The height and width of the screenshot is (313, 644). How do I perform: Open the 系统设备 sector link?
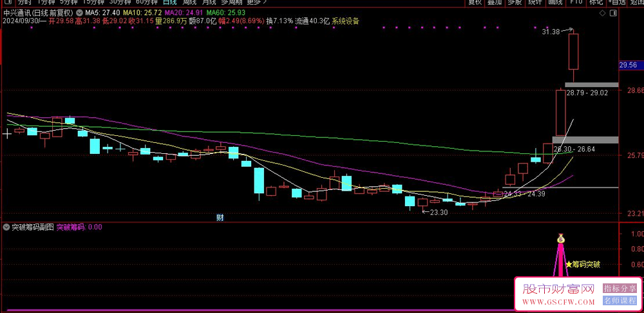(345, 21)
